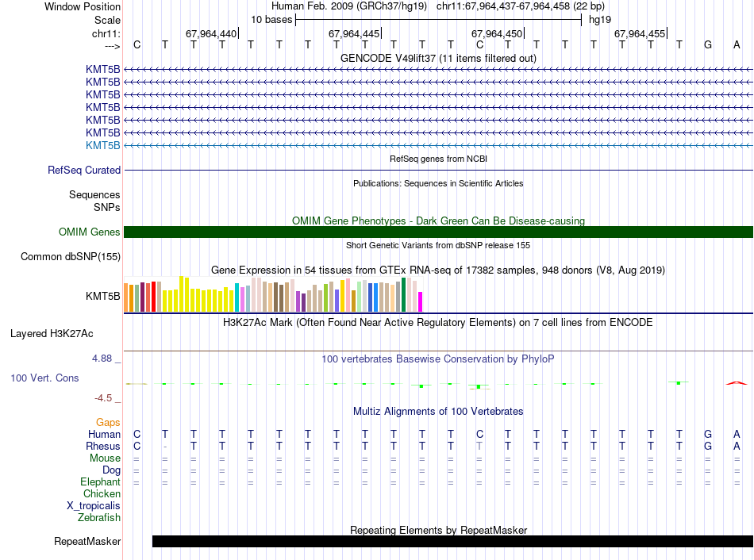Click the OMIM Genes dark green bar
Viewport: 754px width, 560px height.
pyautogui.click(x=438, y=232)
